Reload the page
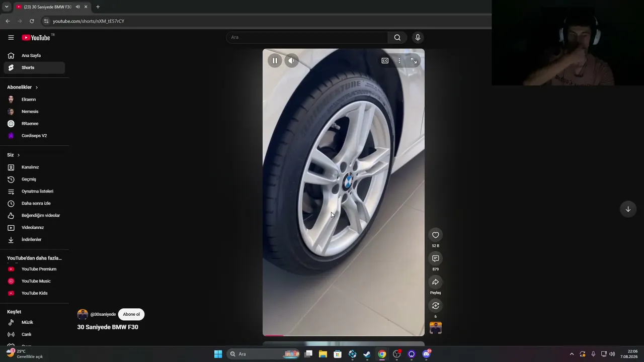Viewport: 644px width, 362px height. pyautogui.click(x=32, y=21)
